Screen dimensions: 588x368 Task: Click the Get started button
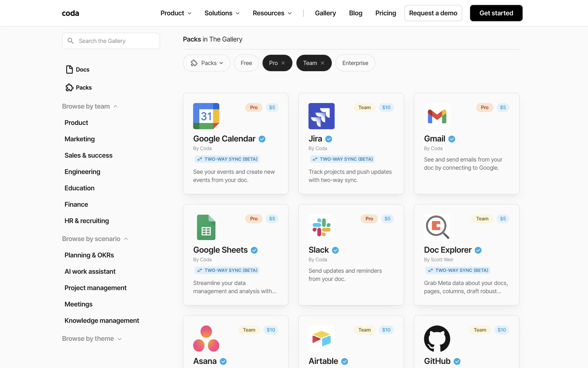[x=496, y=13]
